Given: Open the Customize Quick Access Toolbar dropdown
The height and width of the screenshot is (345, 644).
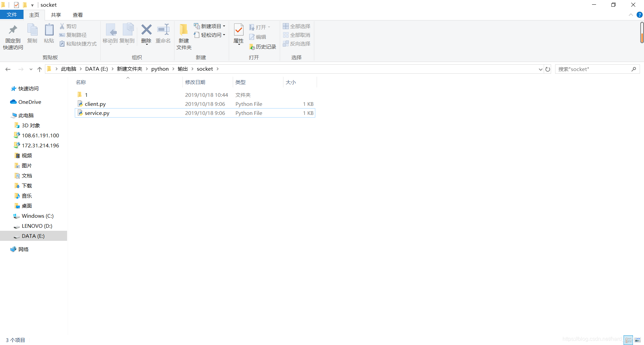Looking at the screenshot, I should click(33, 5).
